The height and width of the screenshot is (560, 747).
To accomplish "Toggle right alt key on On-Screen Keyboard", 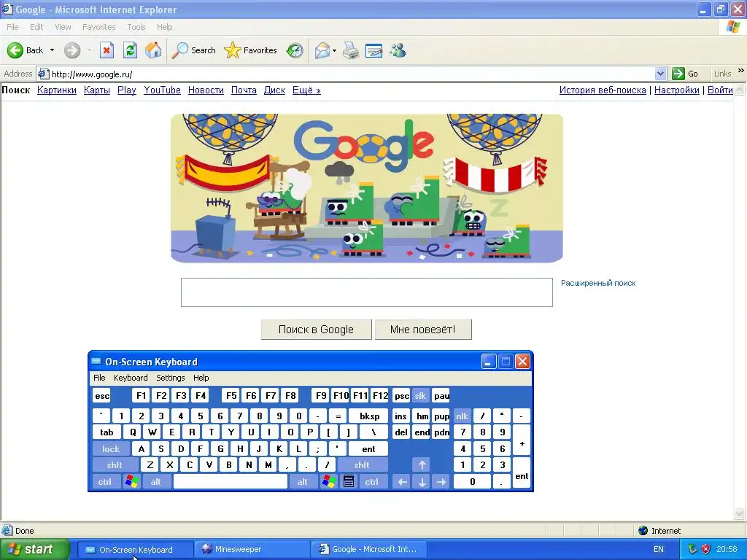I will (x=303, y=481).
